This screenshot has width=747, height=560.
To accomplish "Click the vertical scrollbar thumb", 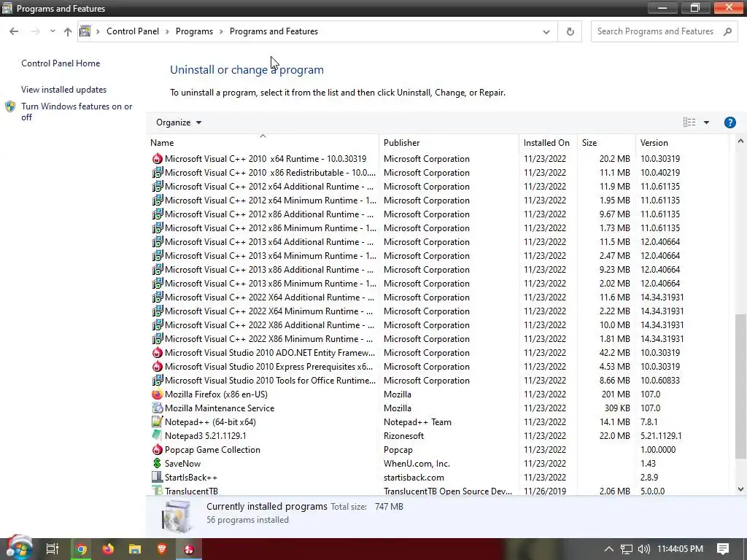I will tap(740, 386).
